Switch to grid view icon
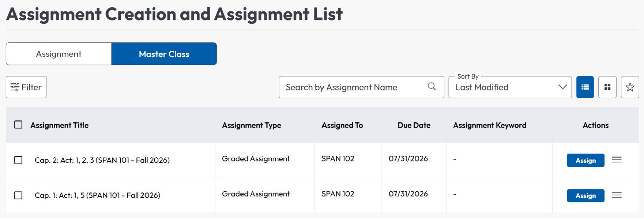644x218 pixels. point(607,87)
